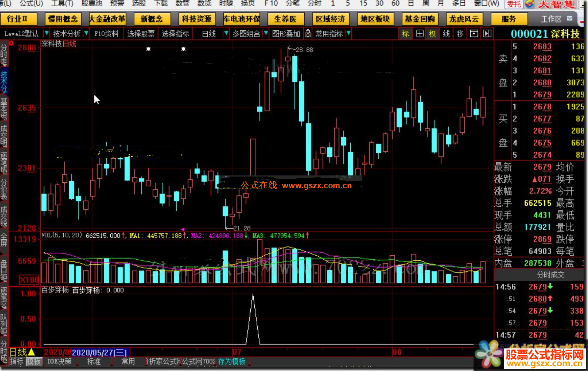Select the 科技资源 sector button
This screenshot has width=588, height=371.
click(x=197, y=19)
